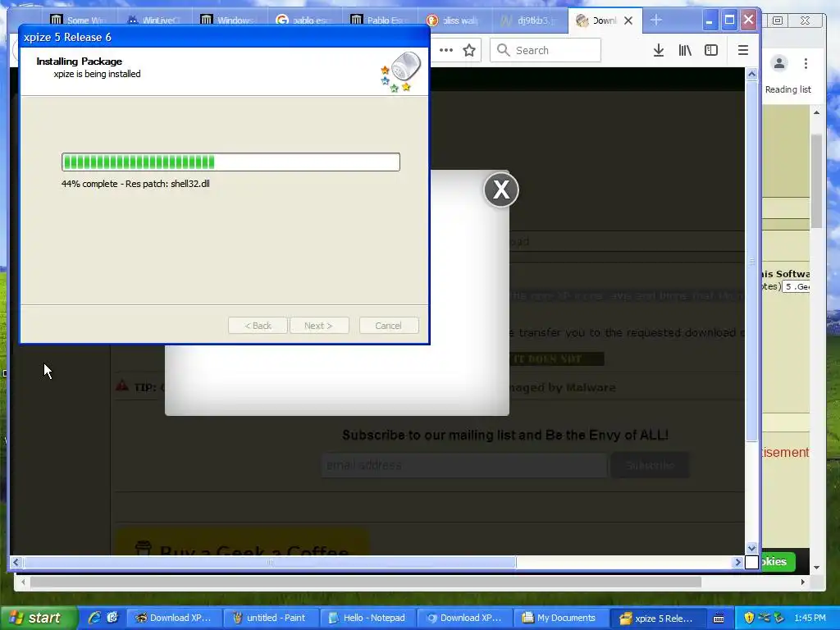Click the email address field

464,465
